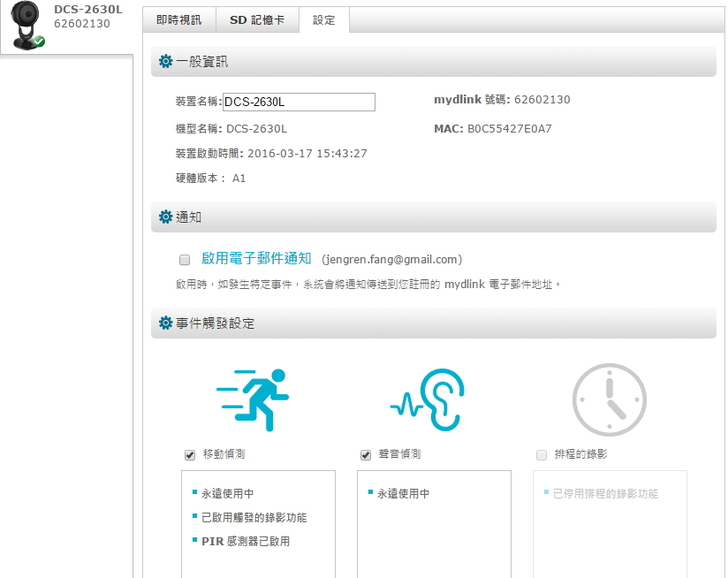
Task: Click the hardware version value A1
Action: [239, 178]
